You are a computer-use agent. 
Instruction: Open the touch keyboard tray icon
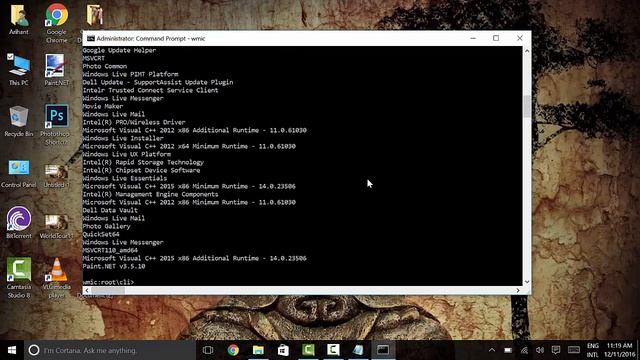[x=574, y=350]
